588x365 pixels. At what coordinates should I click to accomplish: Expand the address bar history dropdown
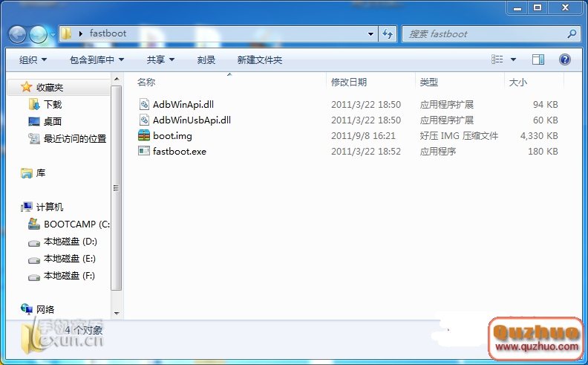pyautogui.click(x=370, y=34)
